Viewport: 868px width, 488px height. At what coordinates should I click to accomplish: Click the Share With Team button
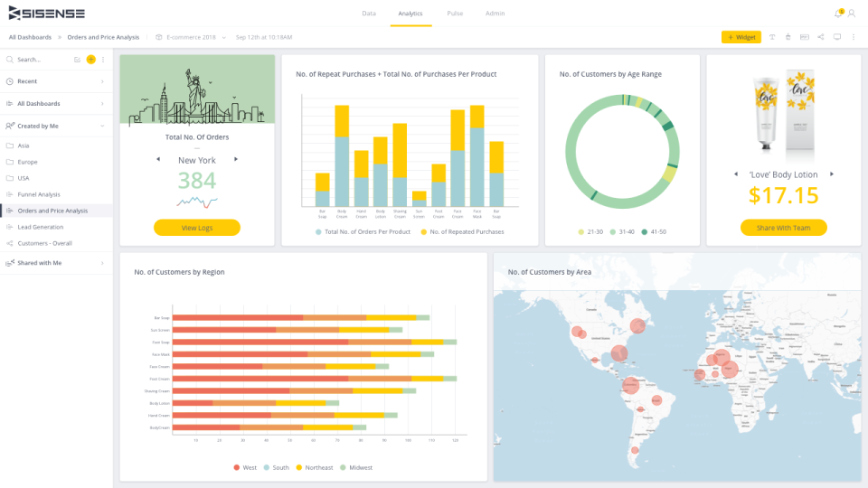click(783, 228)
